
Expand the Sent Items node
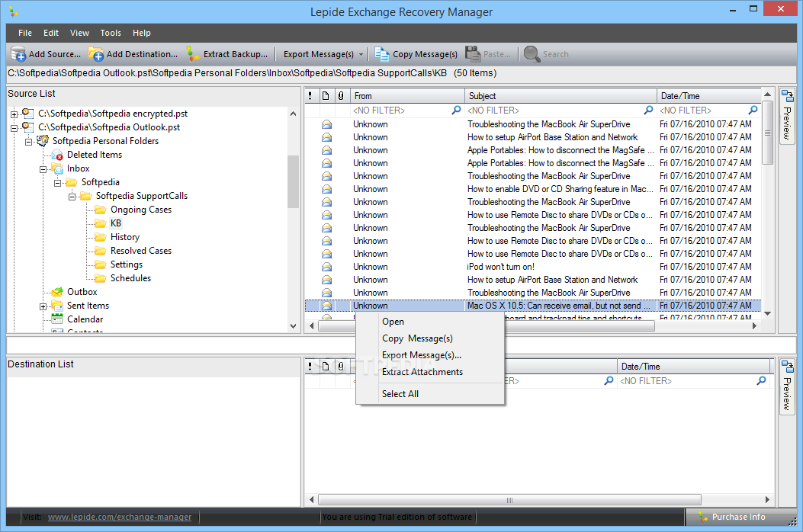pyautogui.click(x=43, y=306)
